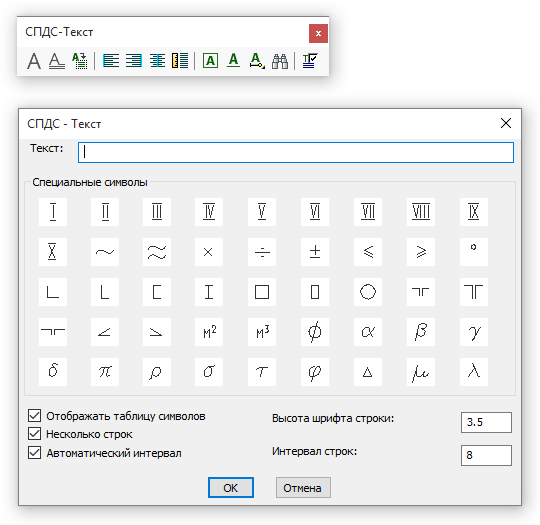Edit the Высота шрифта строки field
The height and width of the screenshot is (525, 540).
486,422
